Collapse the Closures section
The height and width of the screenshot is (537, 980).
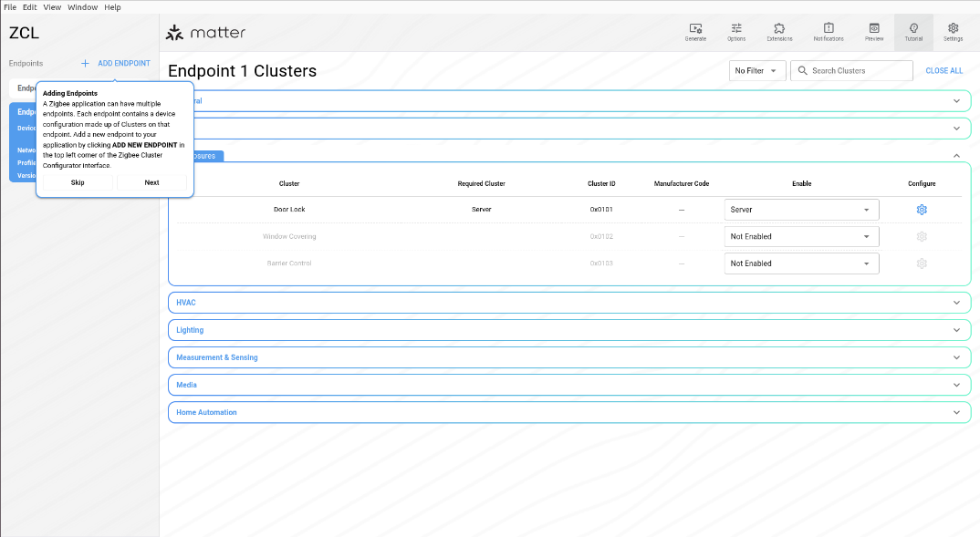tap(956, 155)
